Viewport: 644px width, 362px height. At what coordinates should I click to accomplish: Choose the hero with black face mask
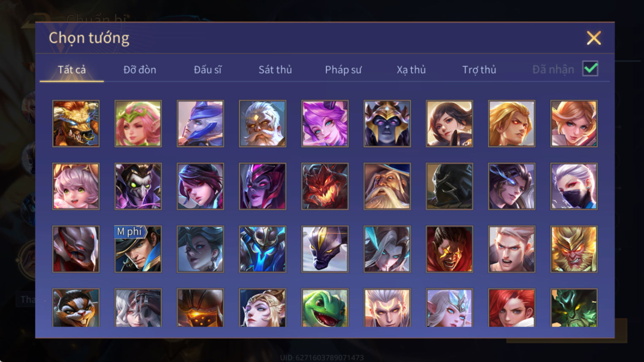click(x=574, y=186)
